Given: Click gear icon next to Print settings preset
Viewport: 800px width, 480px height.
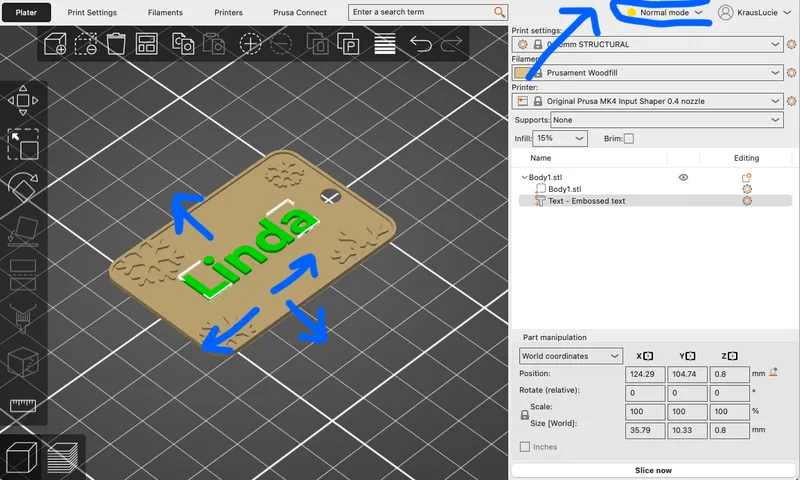Looking at the screenshot, I should point(791,44).
